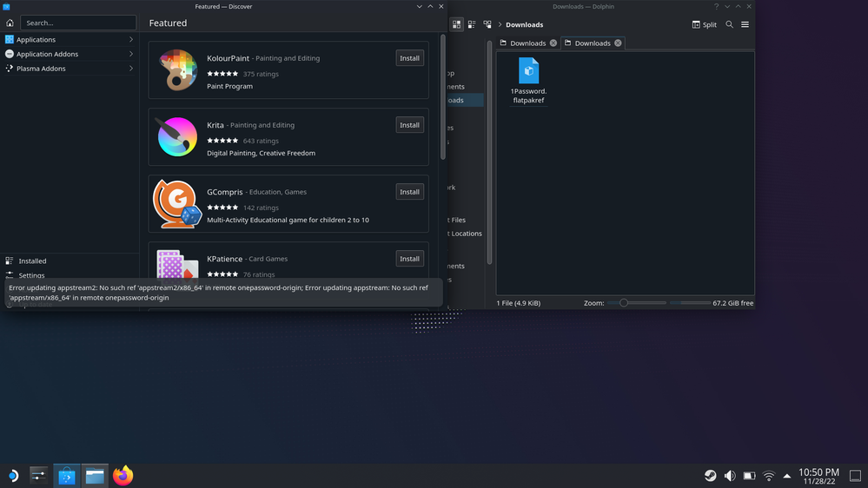
Task: Open Dolphin search magnifier
Action: pyautogui.click(x=729, y=24)
